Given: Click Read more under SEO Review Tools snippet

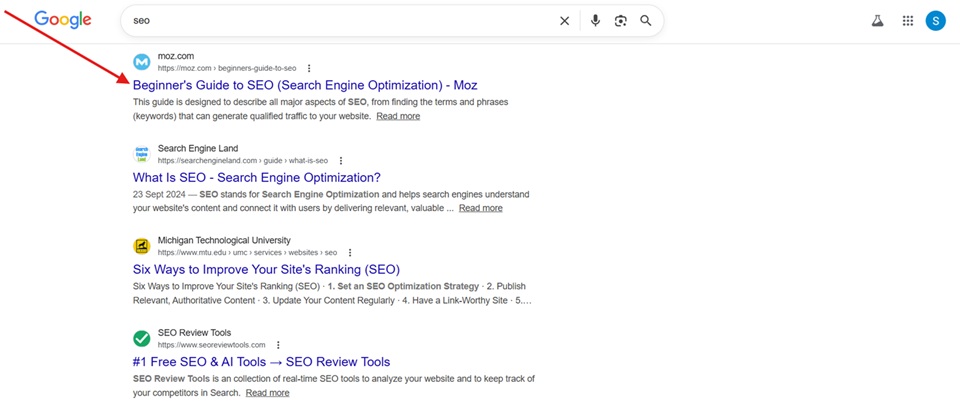Looking at the screenshot, I should pyautogui.click(x=268, y=393).
